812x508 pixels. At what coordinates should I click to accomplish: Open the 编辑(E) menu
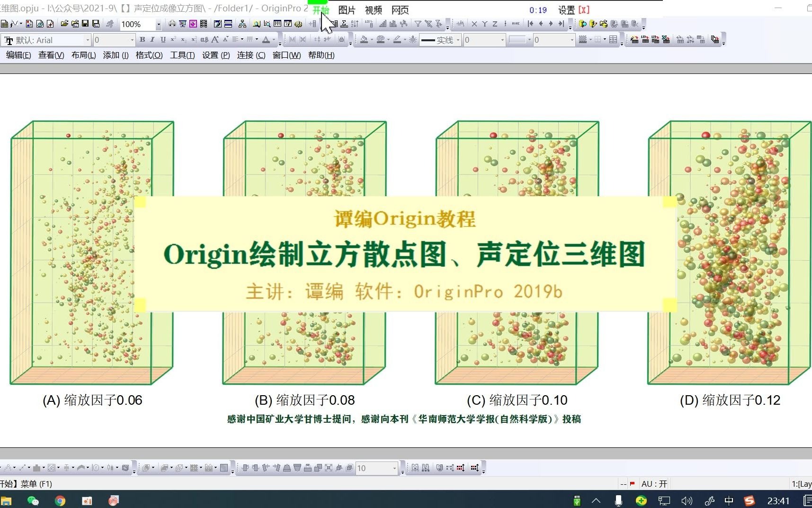coord(18,55)
